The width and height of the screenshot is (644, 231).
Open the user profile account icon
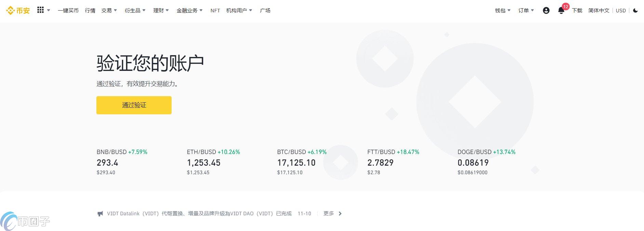[546, 11]
